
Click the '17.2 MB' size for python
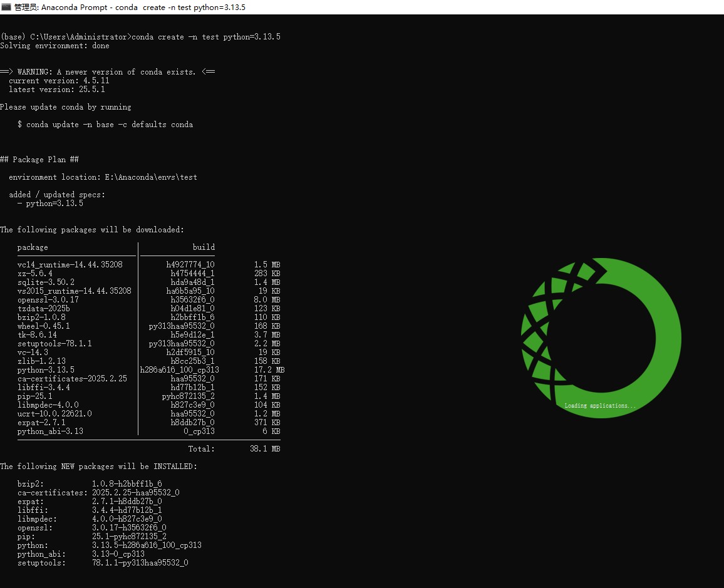(x=269, y=370)
